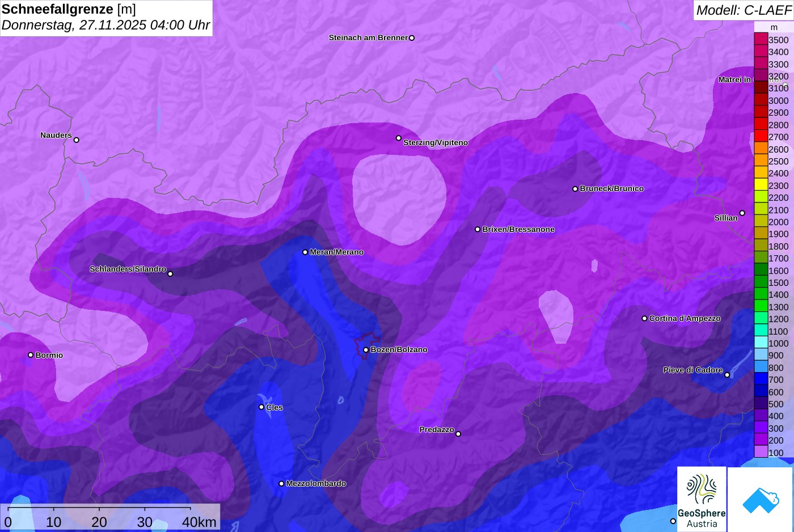The width and height of the screenshot is (794, 532).
Task: Select the 2700 m red legend swatch
Action: (761, 136)
